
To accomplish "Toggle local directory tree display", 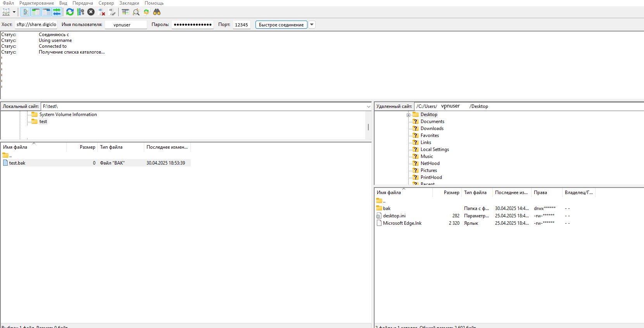I will click(x=36, y=12).
